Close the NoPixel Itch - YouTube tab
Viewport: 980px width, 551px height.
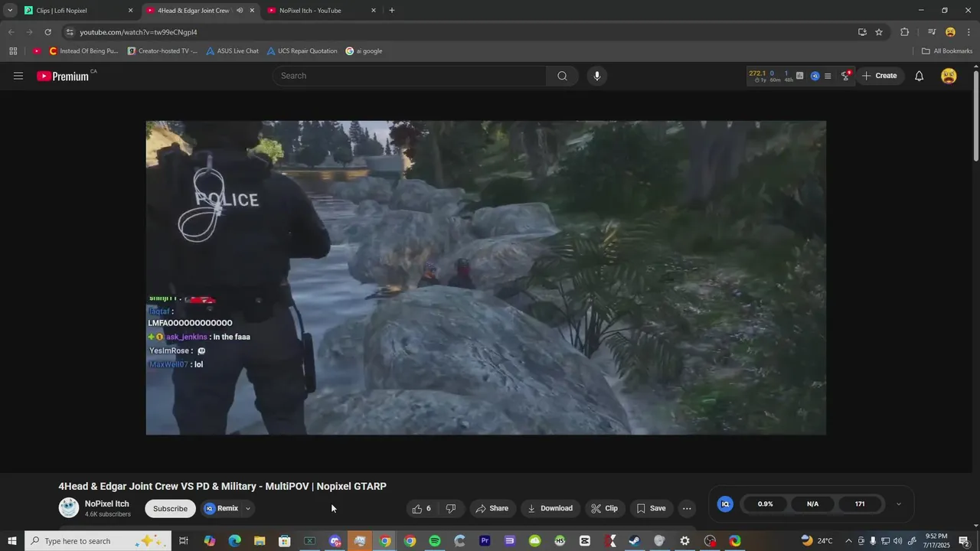pyautogui.click(x=374, y=11)
